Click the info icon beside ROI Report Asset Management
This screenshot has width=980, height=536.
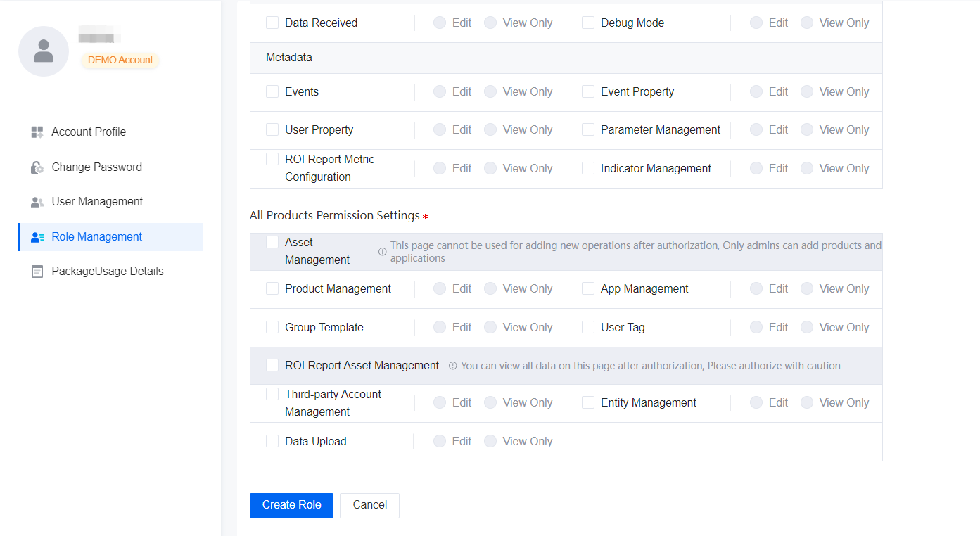(x=452, y=365)
